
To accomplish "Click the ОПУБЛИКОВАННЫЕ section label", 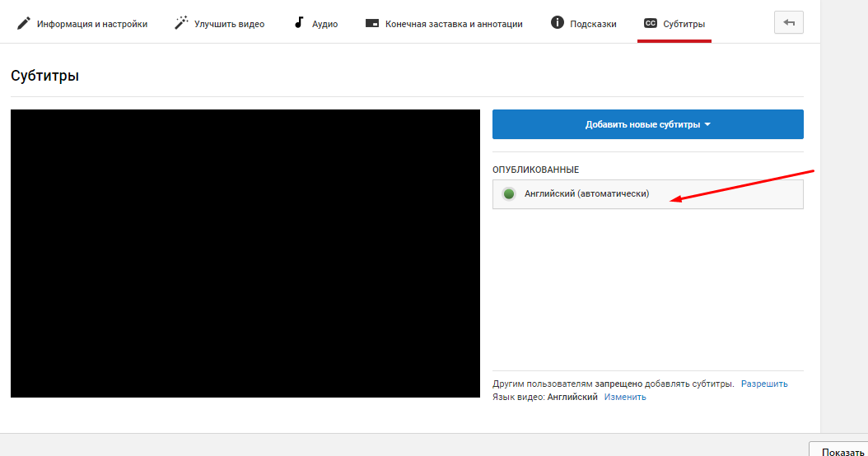I will pos(535,170).
